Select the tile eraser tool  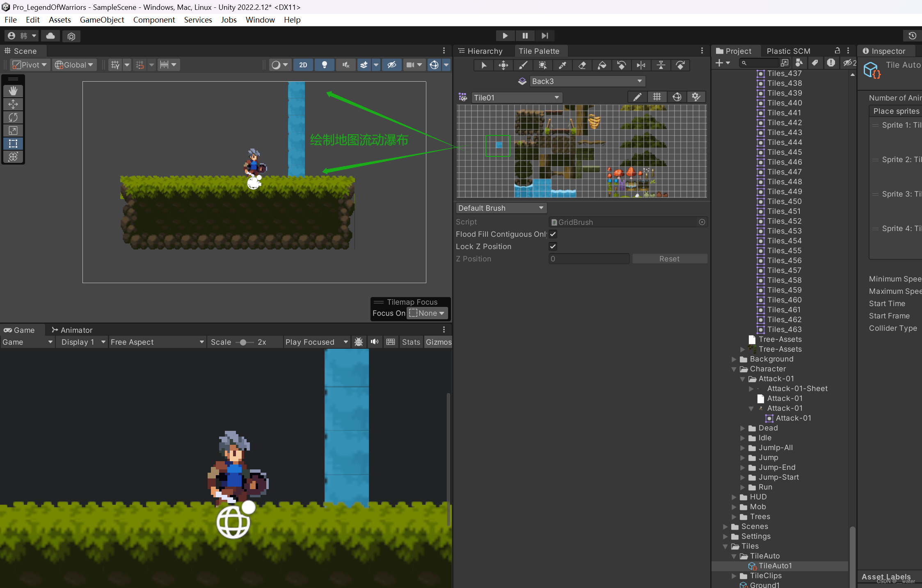582,65
